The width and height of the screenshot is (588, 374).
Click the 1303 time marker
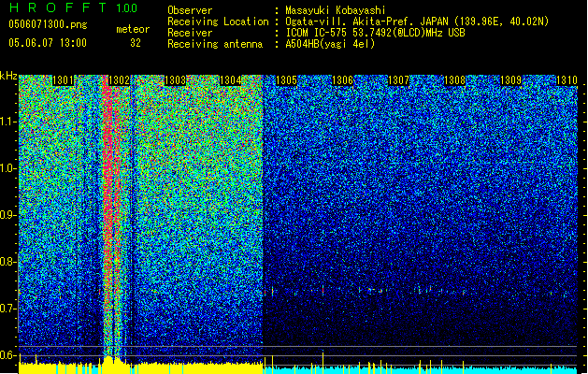tap(175, 80)
